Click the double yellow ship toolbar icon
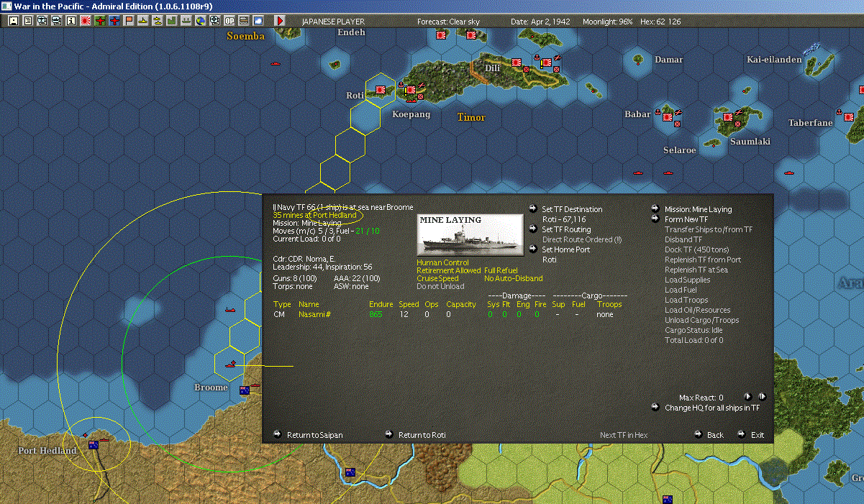864x504 pixels. coord(158,21)
